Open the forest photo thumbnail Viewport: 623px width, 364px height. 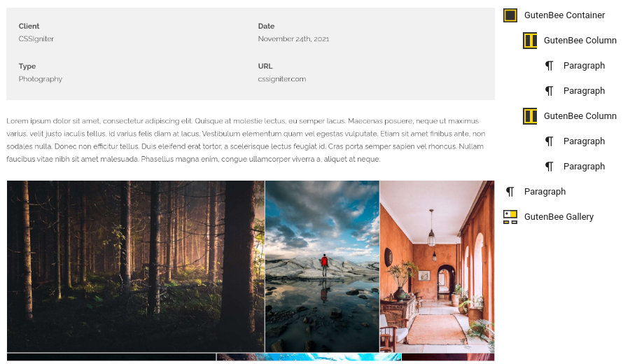click(136, 266)
